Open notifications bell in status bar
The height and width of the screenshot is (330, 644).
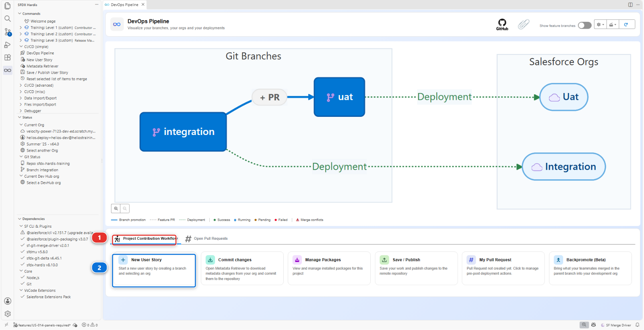637,325
